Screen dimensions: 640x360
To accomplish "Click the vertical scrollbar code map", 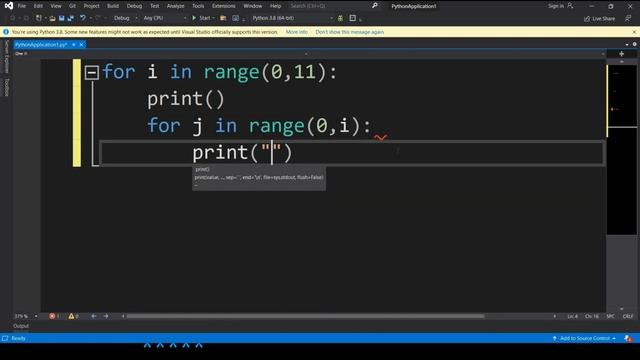I will [622, 150].
